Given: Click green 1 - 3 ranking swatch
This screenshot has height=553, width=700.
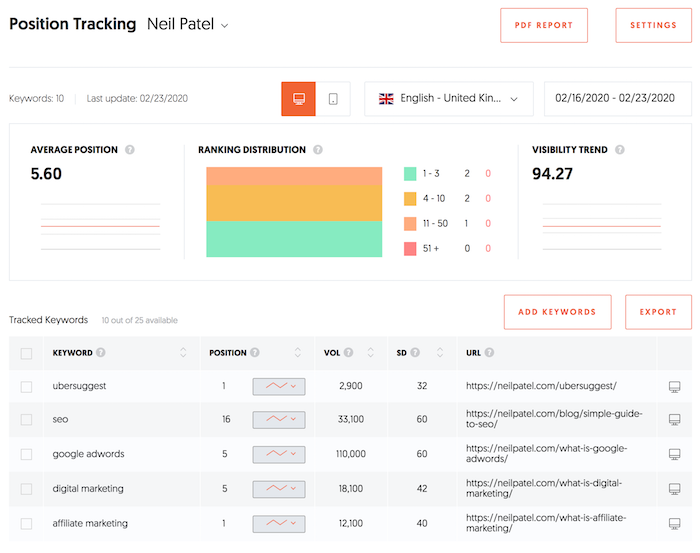Looking at the screenshot, I should tap(410, 173).
